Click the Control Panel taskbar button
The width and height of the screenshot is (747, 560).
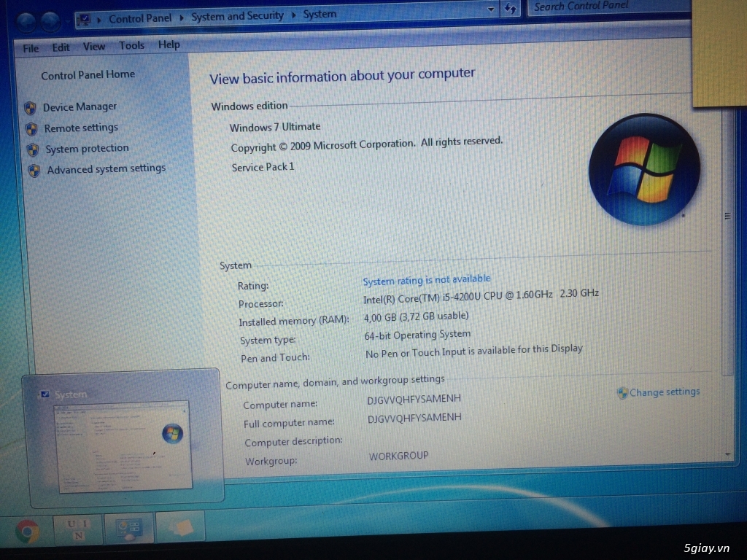(128, 529)
